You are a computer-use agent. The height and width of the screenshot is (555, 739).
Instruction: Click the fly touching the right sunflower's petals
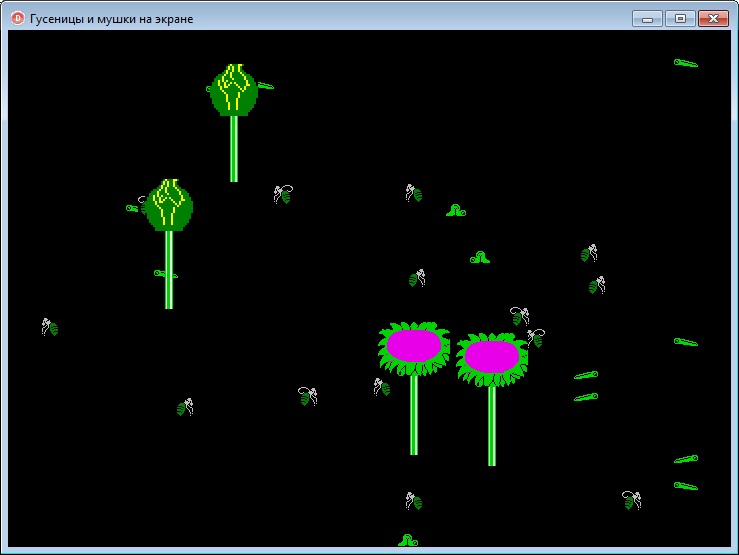coord(536,338)
